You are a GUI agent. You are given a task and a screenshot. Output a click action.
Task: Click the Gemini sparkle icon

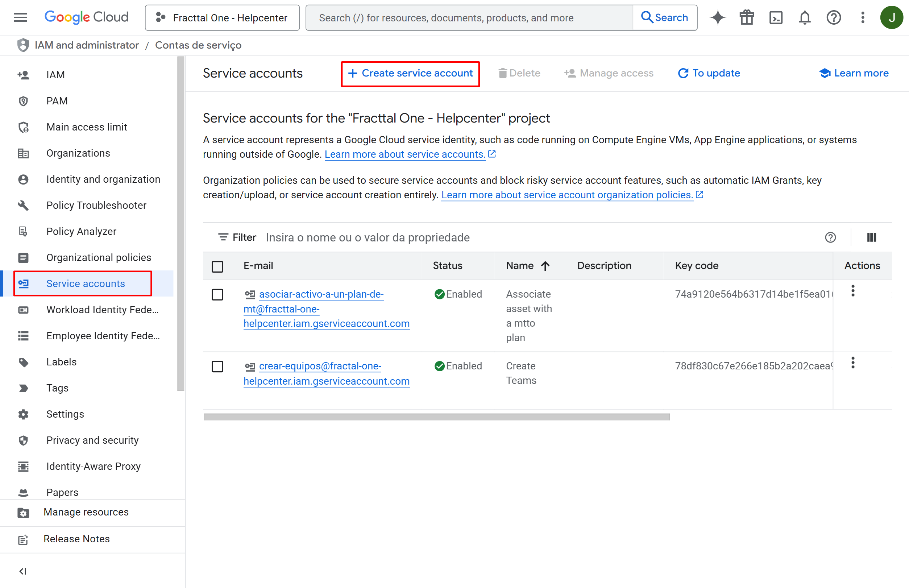pos(718,17)
